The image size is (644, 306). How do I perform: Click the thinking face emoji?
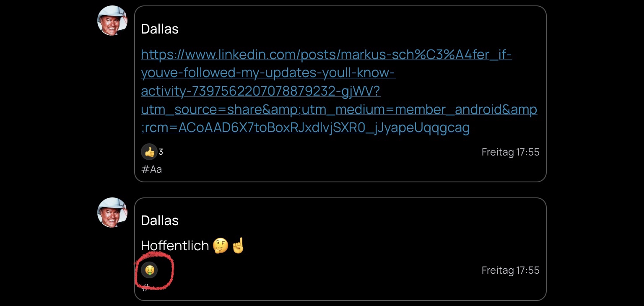pyautogui.click(x=220, y=246)
